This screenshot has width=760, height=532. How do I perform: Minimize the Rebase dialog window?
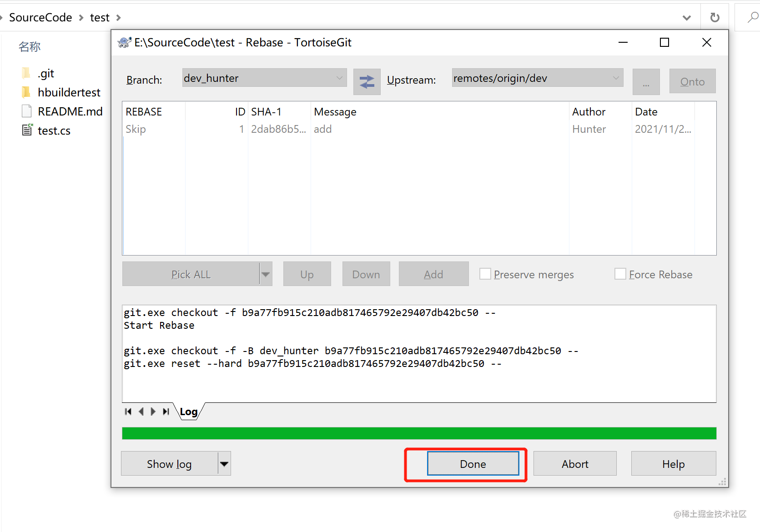click(623, 42)
